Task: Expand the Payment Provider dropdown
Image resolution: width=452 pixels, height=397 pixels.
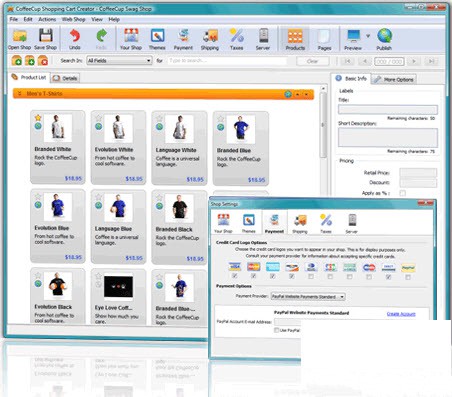Action: coord(308,296)
